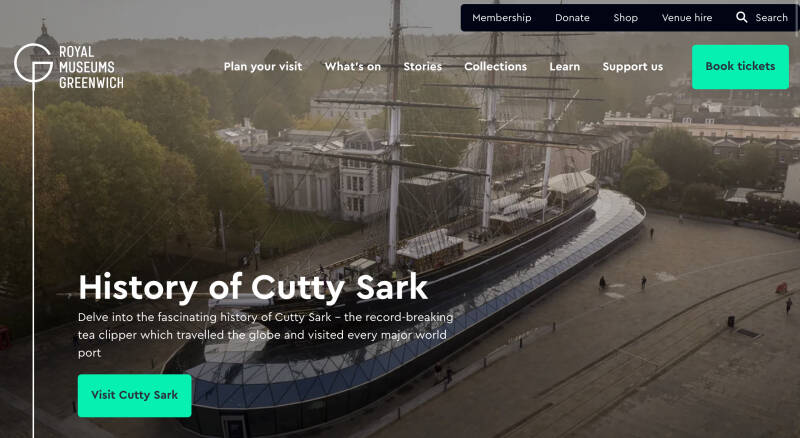Open the Membership link
This screenshot has height=438, width=800.
pos(502,17)
